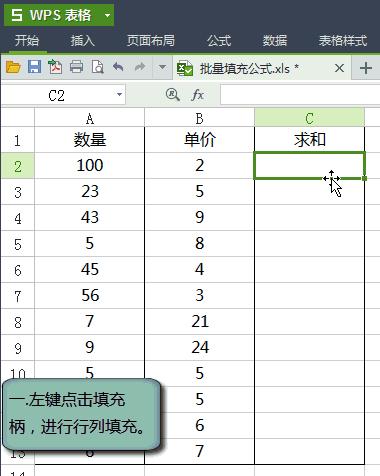The image size is (380, 476).
Task: Undo the last action
Action: (118, 67)
